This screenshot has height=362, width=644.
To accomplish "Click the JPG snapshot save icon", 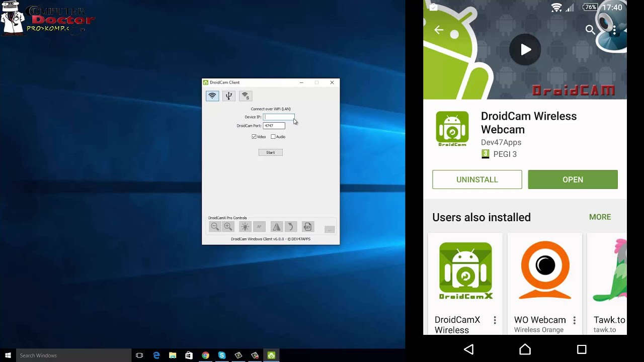I will click(x=307, y=227).
